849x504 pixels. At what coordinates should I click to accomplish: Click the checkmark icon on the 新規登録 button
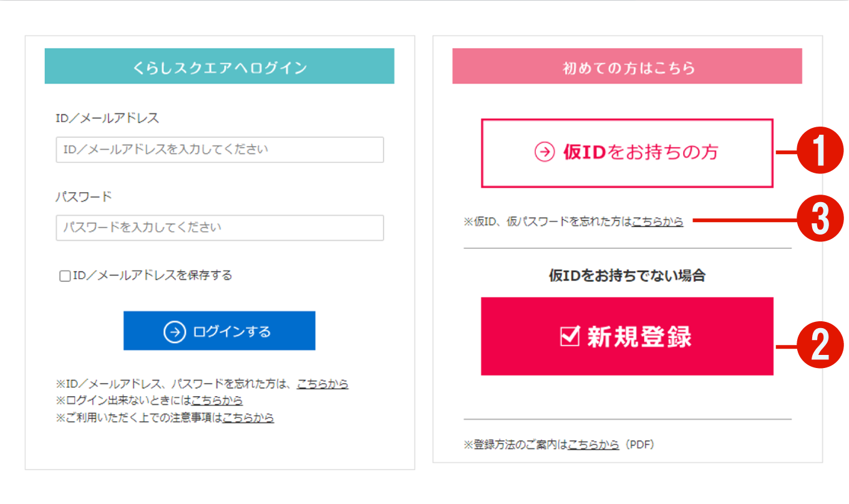click(x=570, y=336)
